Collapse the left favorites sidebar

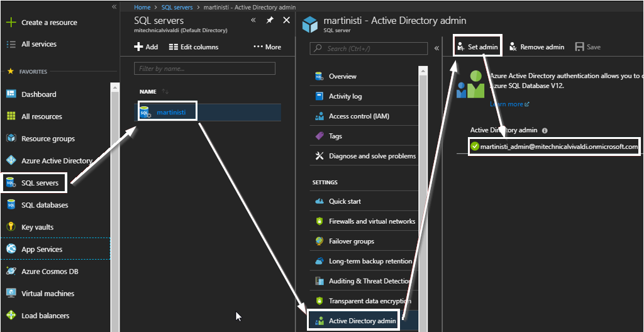pos(114,6)
